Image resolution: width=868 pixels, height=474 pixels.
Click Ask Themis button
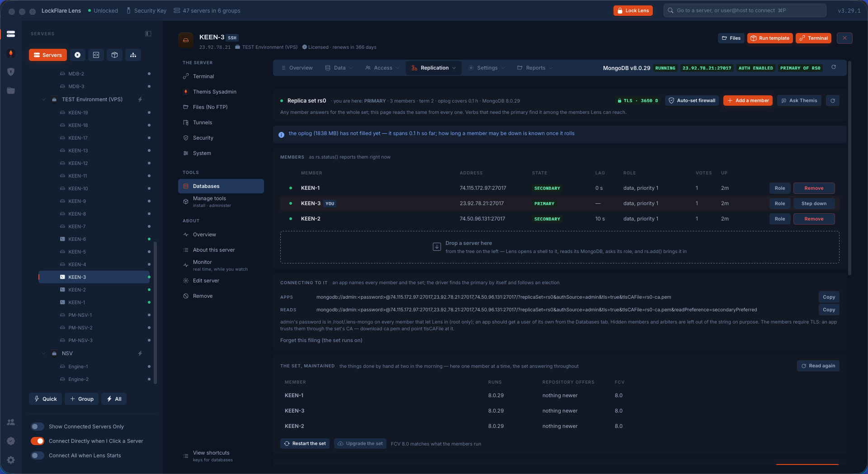[x=799, y=101]
